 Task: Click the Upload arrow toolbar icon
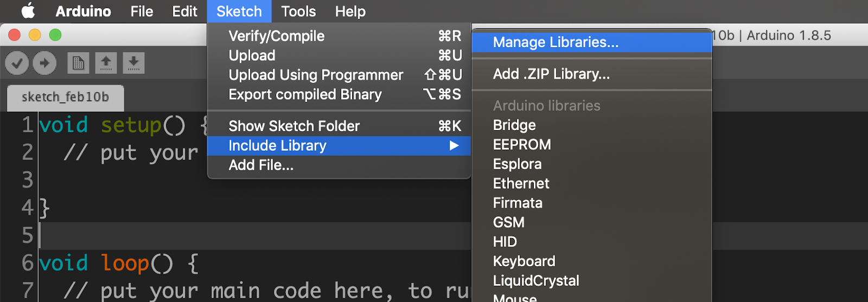pos(44,63)
